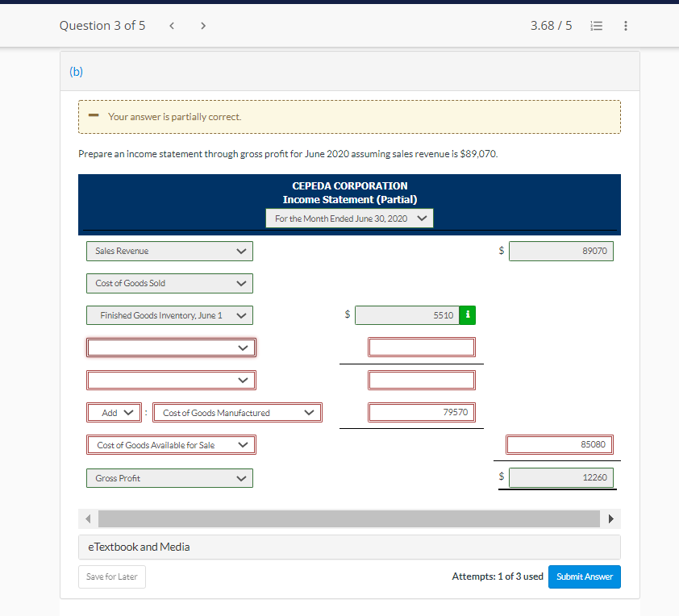Screen dimensions: 679x616
Task: Click the horizontal scrollbar thumb
Action: 349,518
